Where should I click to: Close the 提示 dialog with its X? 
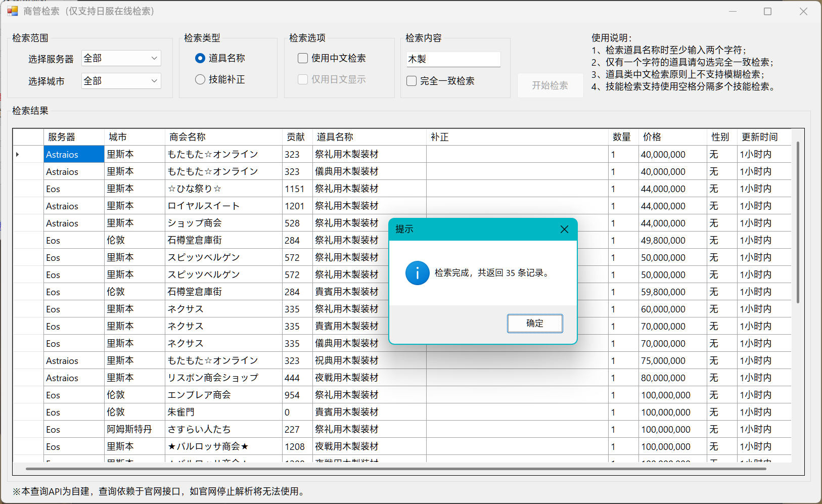coord(564,230)
